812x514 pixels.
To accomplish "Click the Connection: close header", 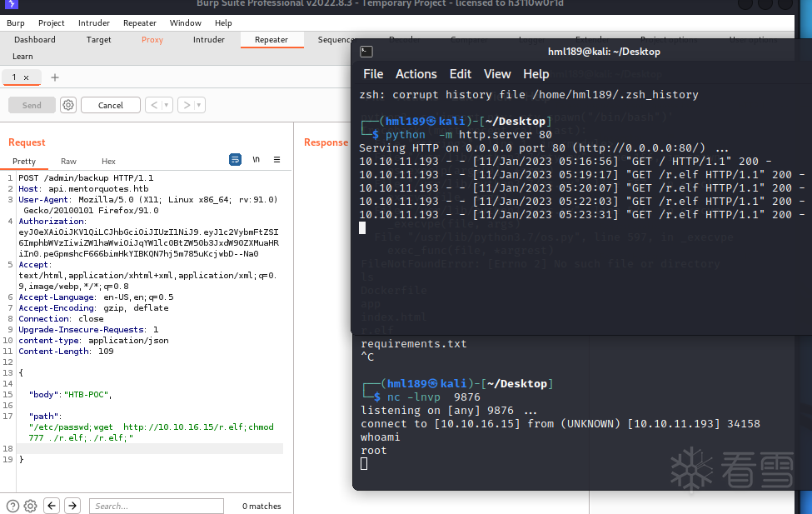I will click(61, 319).
